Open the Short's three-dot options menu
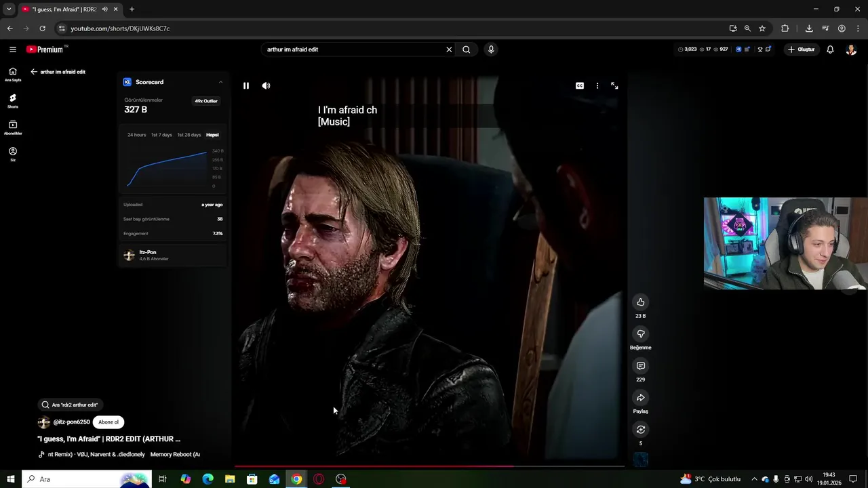 point(597,86)
